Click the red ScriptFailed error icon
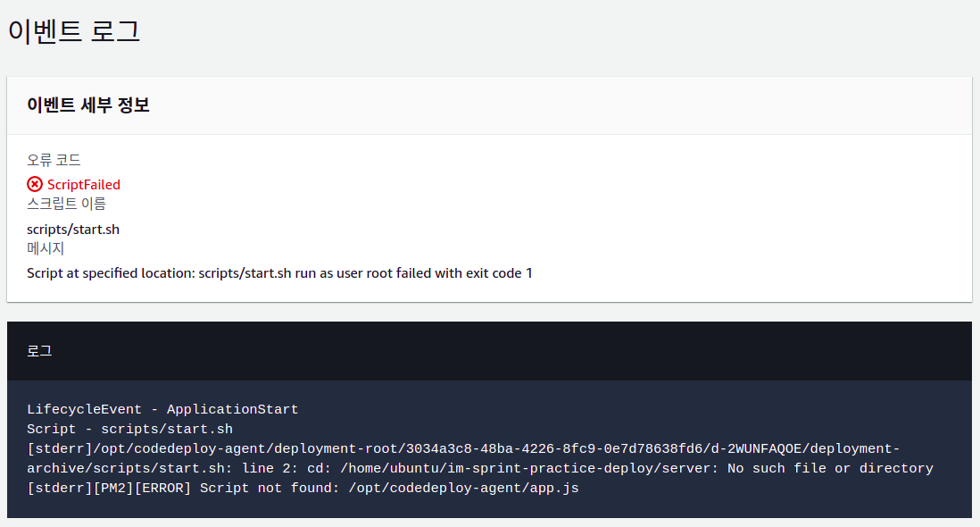The image size is (980, 527). click(35, 184)
